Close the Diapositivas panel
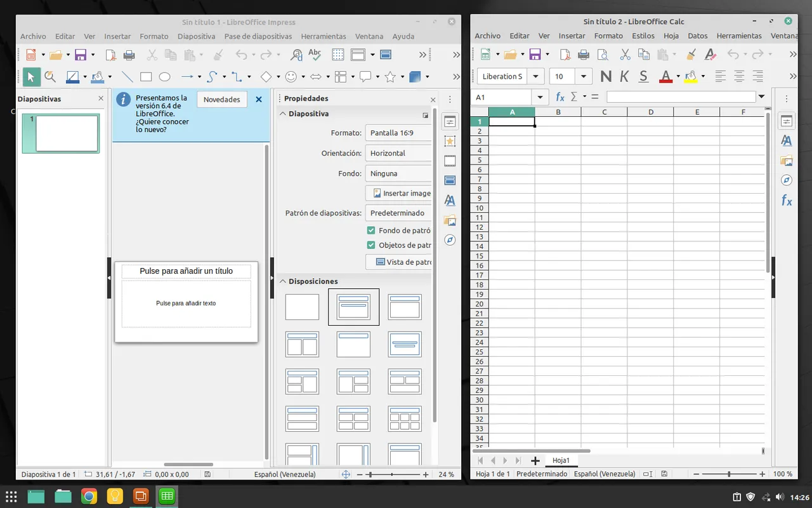Image resolution: width=812 pixels, height=508 pixels. pos(101,98)
